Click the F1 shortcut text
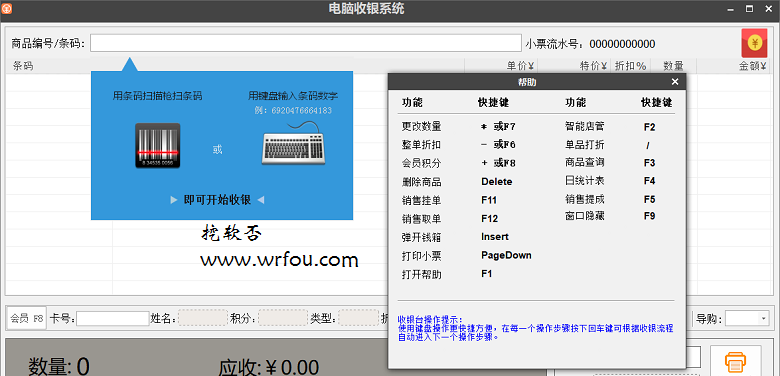This screenshot has height=376, width=780. pyautogui.click(x=486, y=274)
